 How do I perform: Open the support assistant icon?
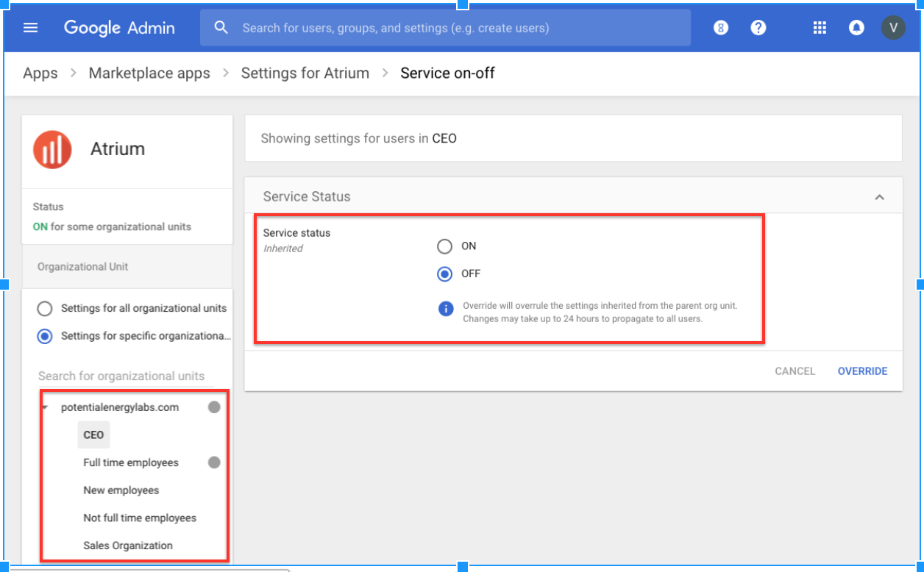(x=721, y=28)
